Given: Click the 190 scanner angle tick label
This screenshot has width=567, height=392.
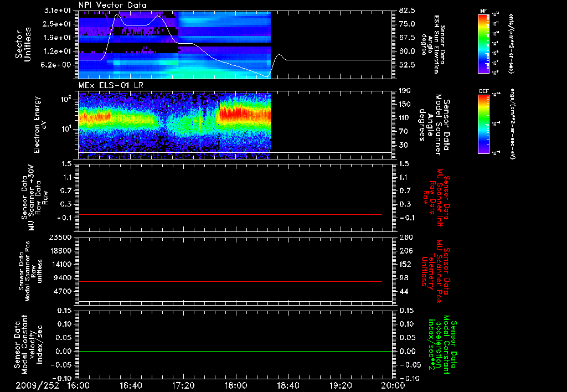Looking at the screenshot, I should click(x=405, y=91).
